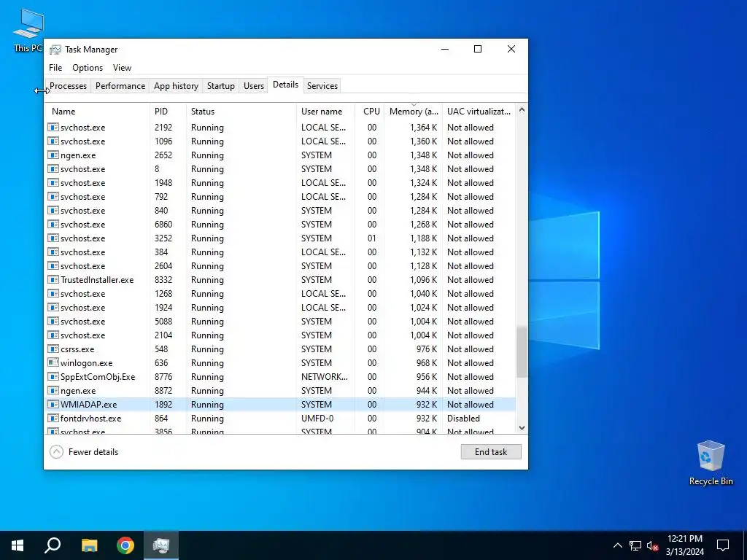The height and width of the screenshot is (560, 747).
Task: Click memory value 1,364 K
Action: [423, 128]
